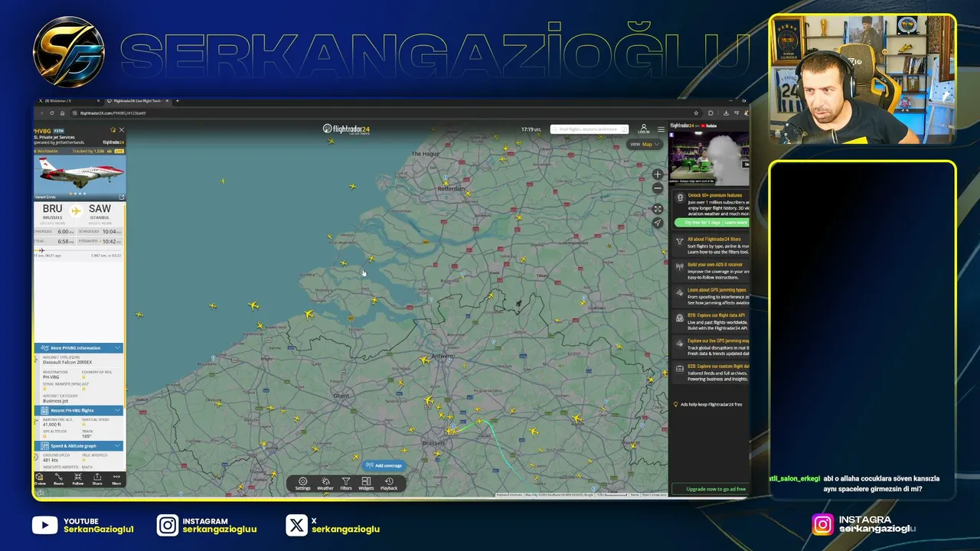
Task: Open All about Flightradar24 filters article
Action: point(711,245)
